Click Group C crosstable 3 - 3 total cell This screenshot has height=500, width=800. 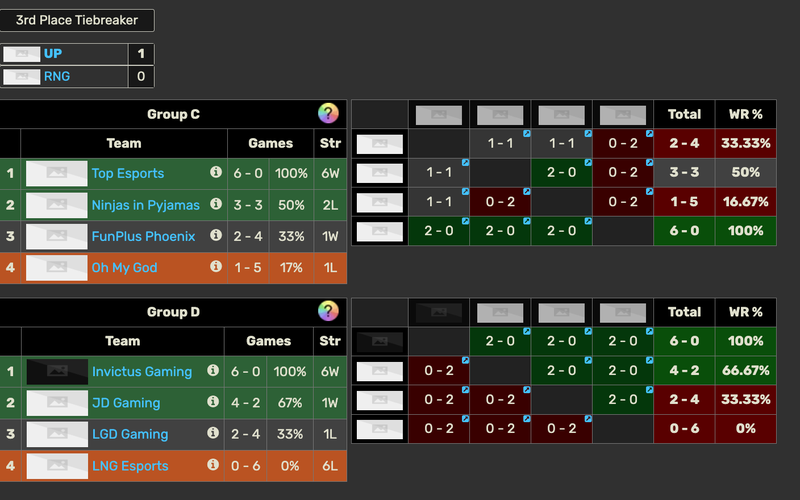pyautogui.click(x=684, y=172)
